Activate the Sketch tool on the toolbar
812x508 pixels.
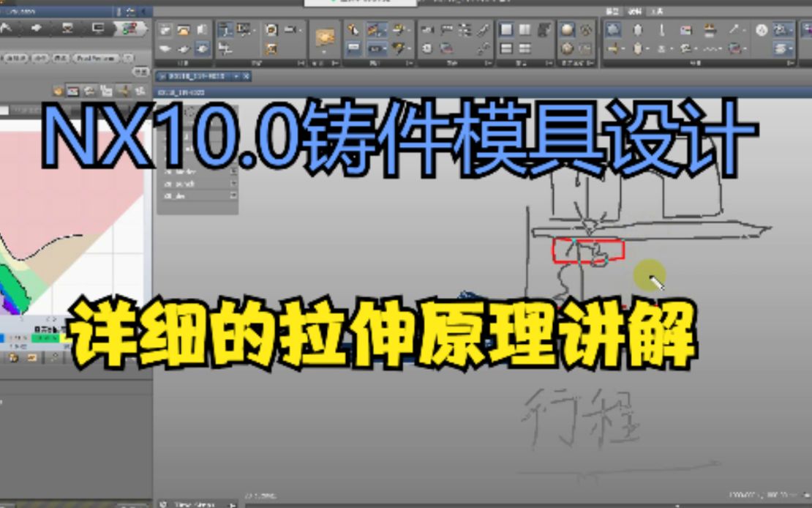[x=227, y=31]
